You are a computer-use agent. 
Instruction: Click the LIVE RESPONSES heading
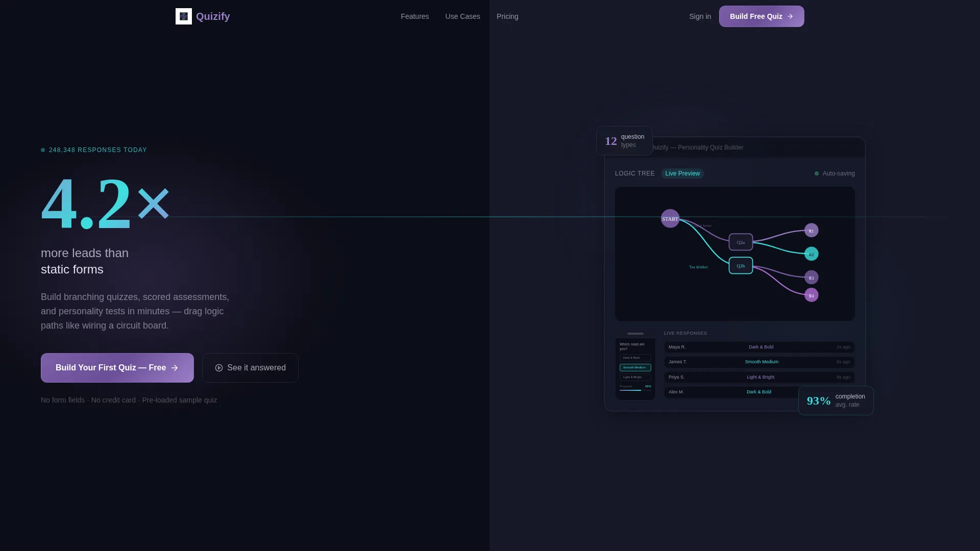point(685,333)
